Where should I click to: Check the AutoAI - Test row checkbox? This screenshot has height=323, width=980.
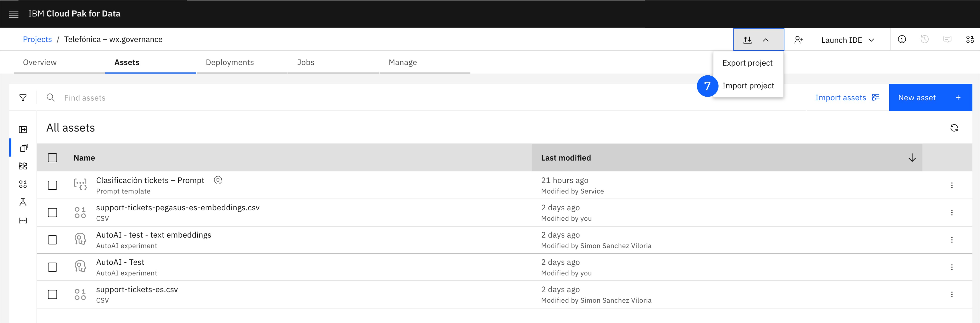tap(53, 267)
